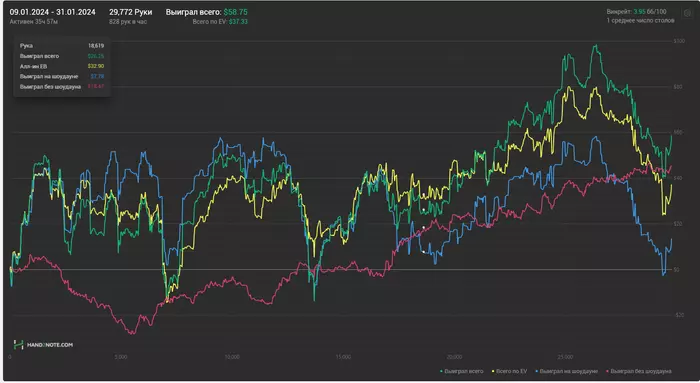
Task: Toggle yellow 'Всего по EV' series in bottom legend
Action: tap(509, 371)
